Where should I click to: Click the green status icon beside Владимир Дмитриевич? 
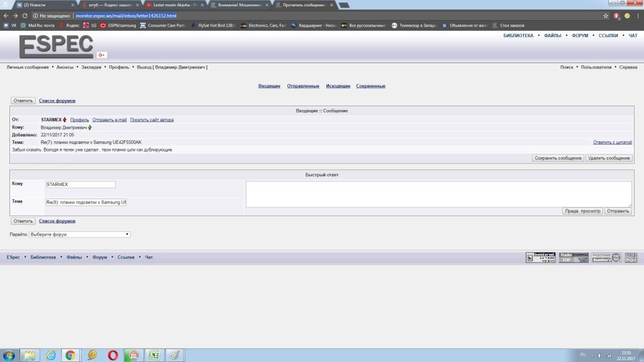point(90,127)
